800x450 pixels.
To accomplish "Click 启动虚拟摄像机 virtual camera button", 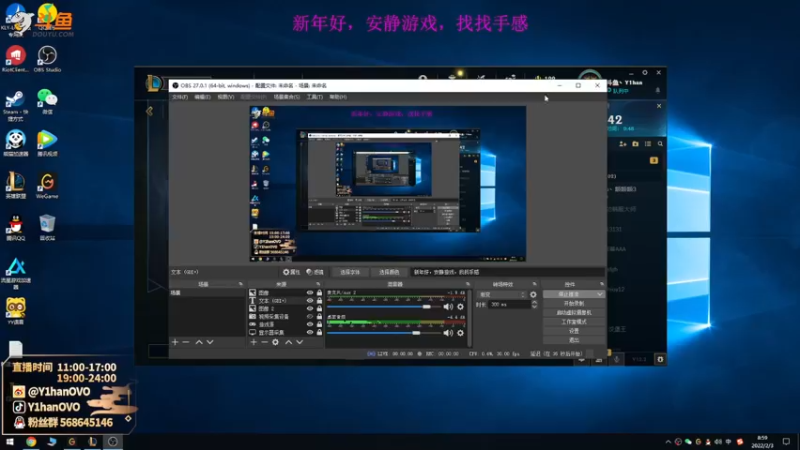I will [x=573, y=313].
